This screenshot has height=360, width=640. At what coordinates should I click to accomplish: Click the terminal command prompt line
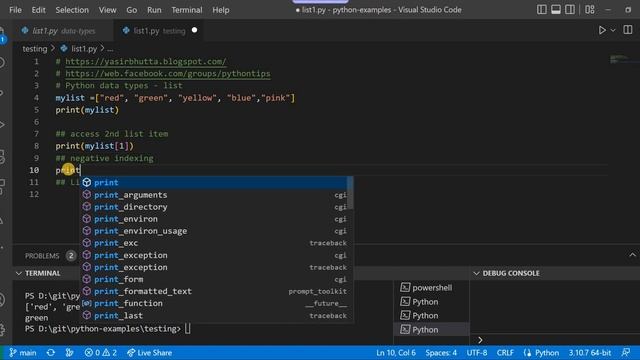pos(108,329)
